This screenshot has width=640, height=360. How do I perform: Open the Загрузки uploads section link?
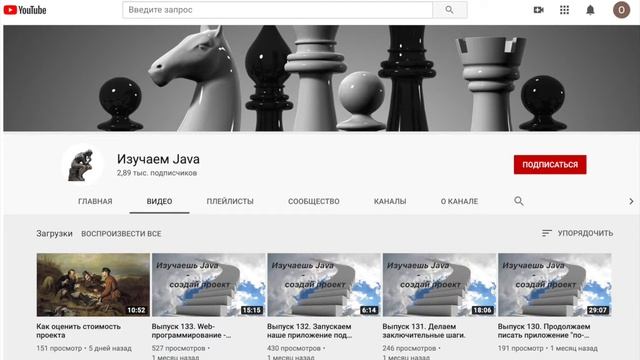pos(54,233)
